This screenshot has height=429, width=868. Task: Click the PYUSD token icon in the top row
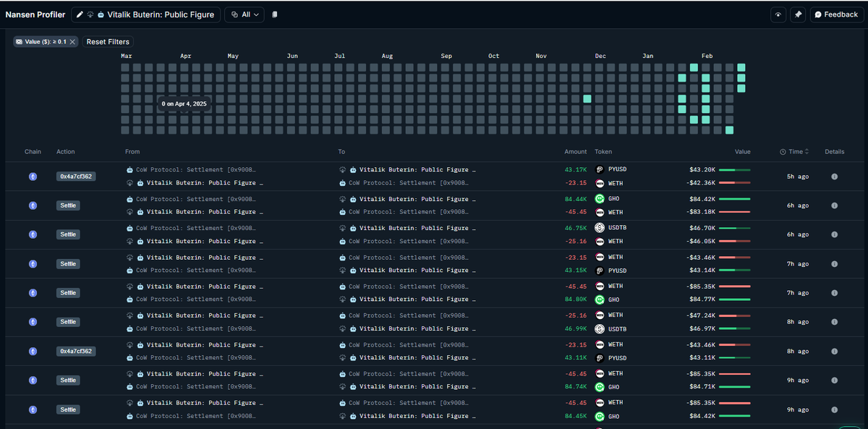(599, 169)
